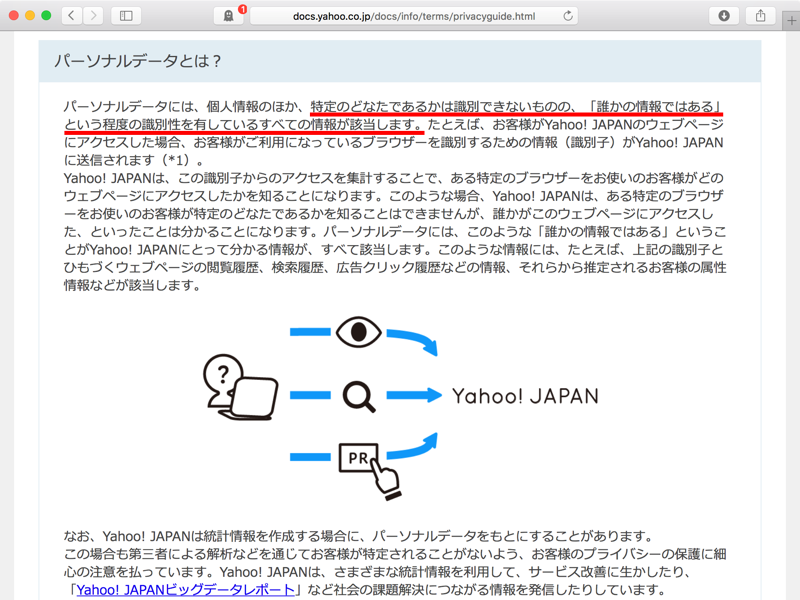Open the Yahoo! JAPANビッグデータレポート link

(x=186, y=590)
